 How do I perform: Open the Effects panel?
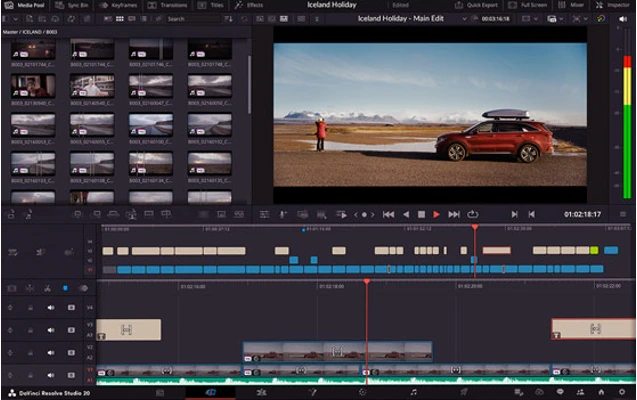[x=249, y=5]
